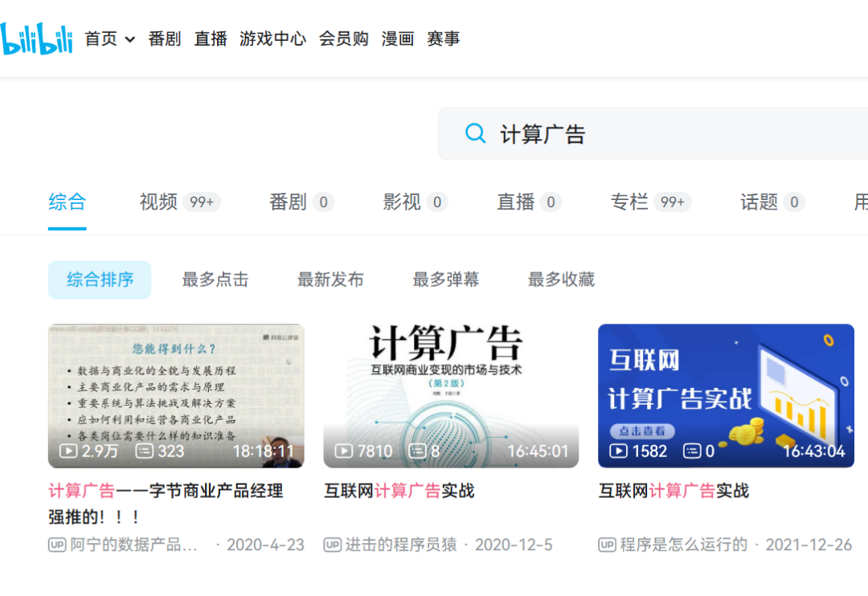
Task: Click the danmaku icon beside 323
Action: tap(145, 451)
